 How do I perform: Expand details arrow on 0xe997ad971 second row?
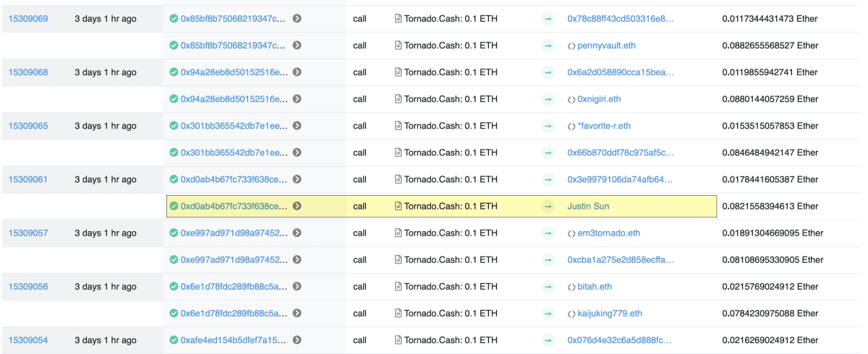point(297,259)
